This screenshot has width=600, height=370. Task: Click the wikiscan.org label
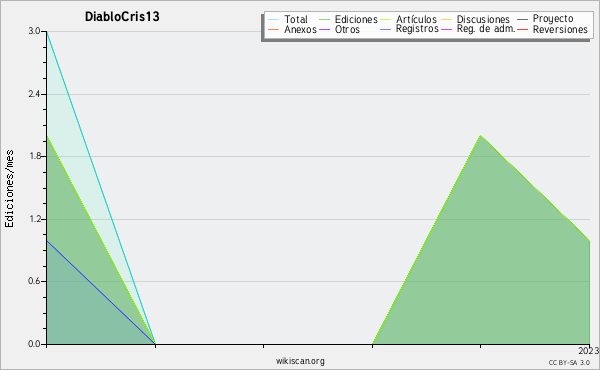point(300,360)
